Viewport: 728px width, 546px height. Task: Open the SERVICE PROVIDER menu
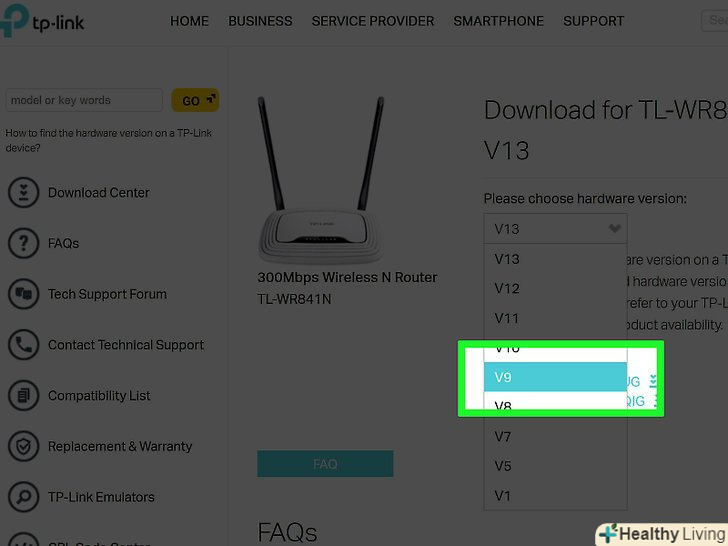[x=373, y=21]
